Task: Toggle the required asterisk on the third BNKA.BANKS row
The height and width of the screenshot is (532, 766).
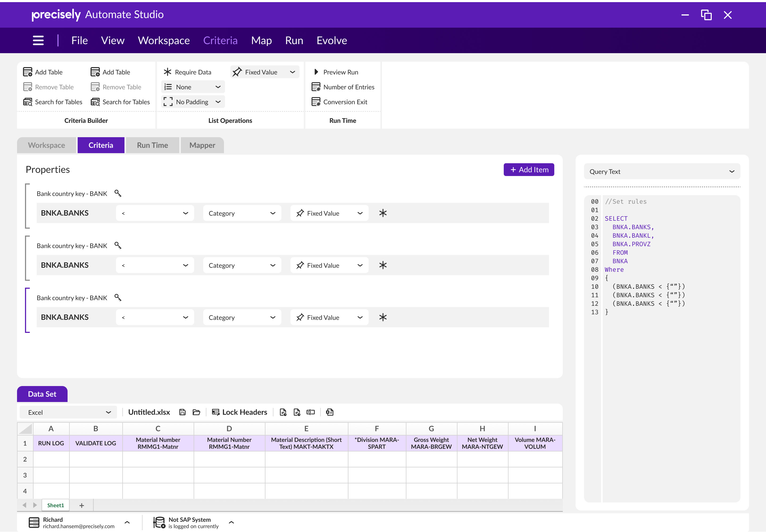Action: pos(383,317)
